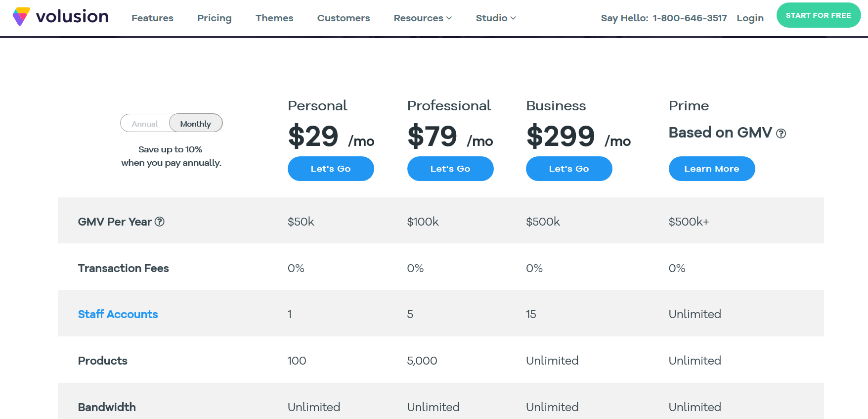The height and width of the screenshot is (419, 868).
Task: Click the Personal plan heading
Action: [317, 105]
